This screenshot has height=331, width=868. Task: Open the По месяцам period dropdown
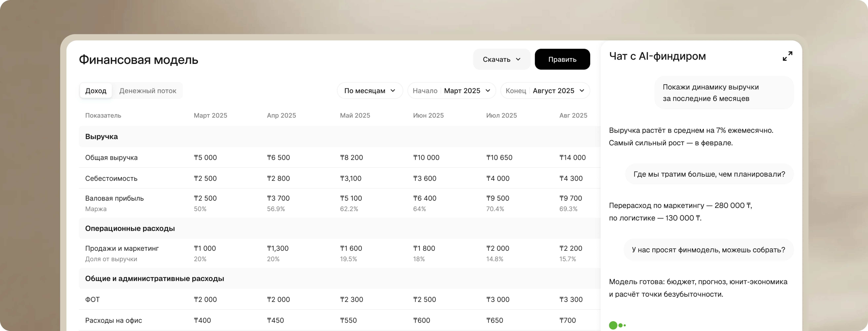(370, 91)
